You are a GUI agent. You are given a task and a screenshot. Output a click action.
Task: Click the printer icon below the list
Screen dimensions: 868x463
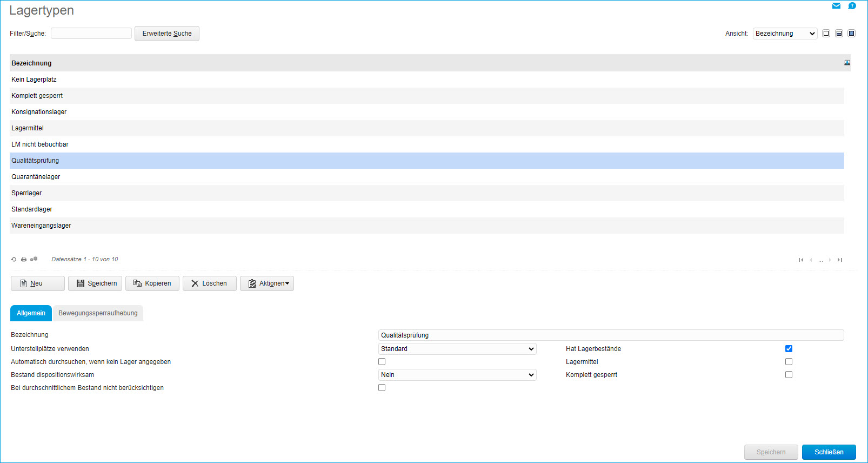click(24, 260)
